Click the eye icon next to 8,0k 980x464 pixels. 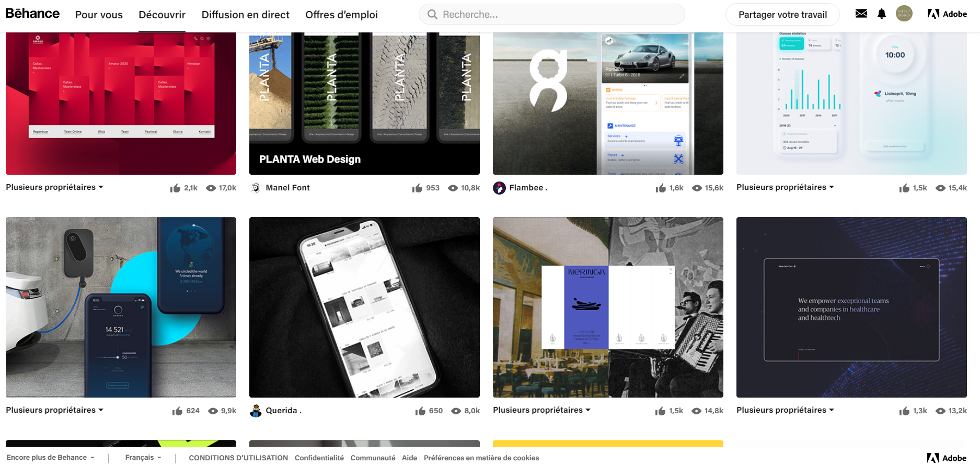(x=456, y=411)
